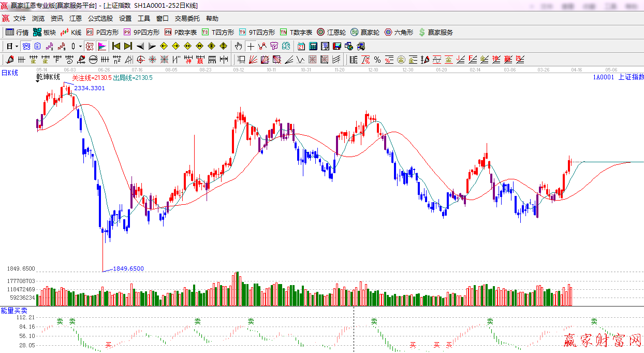644x353 pixels.
Task: Toggle the framed red chart pattern button
Action: [90, 46]
